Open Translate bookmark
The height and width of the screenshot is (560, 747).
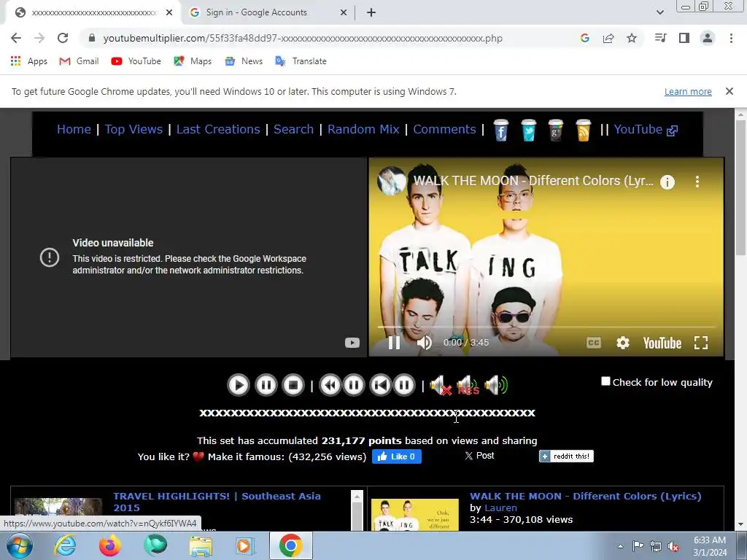point(301,61)
